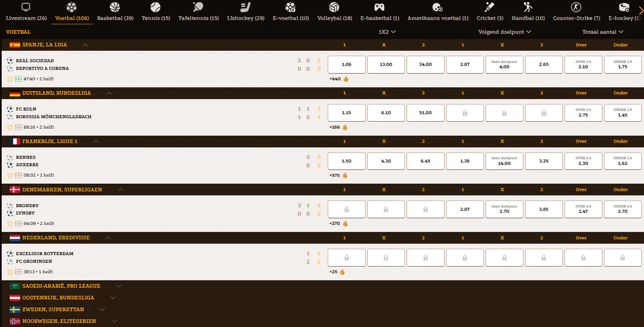Switch to Basketbal (39) tab
The height and width of the screenshot is (327, 644).
[x=115, y=12]
